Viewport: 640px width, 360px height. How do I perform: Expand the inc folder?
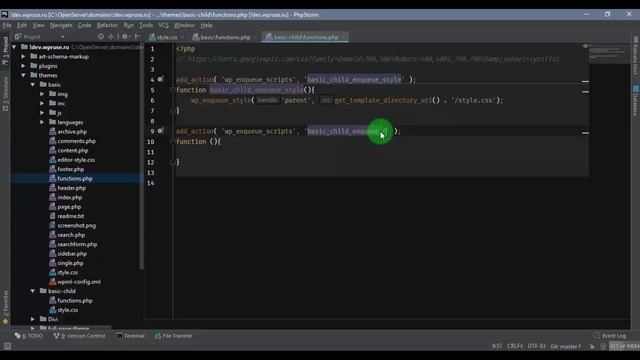[42, 103]
